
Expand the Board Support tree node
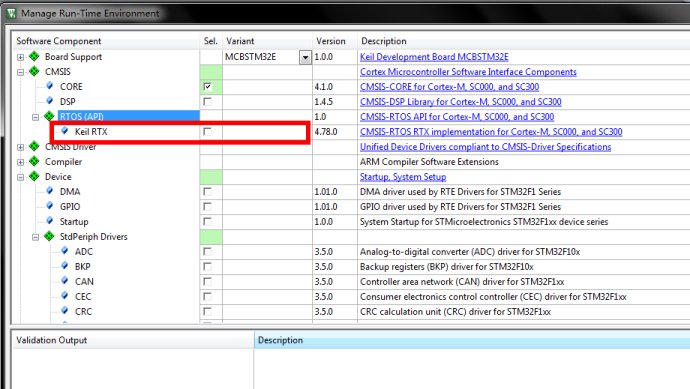point(20,57)
